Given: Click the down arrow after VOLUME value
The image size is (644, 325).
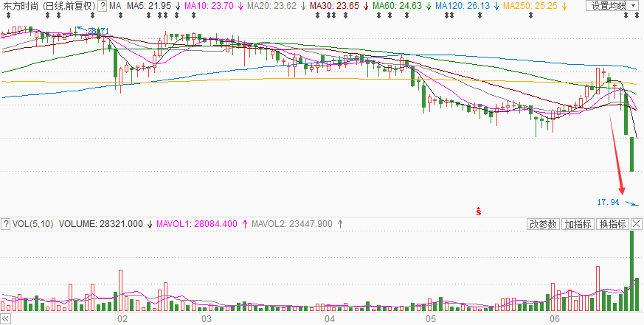Looking at the screenshot, I should 150,224.
